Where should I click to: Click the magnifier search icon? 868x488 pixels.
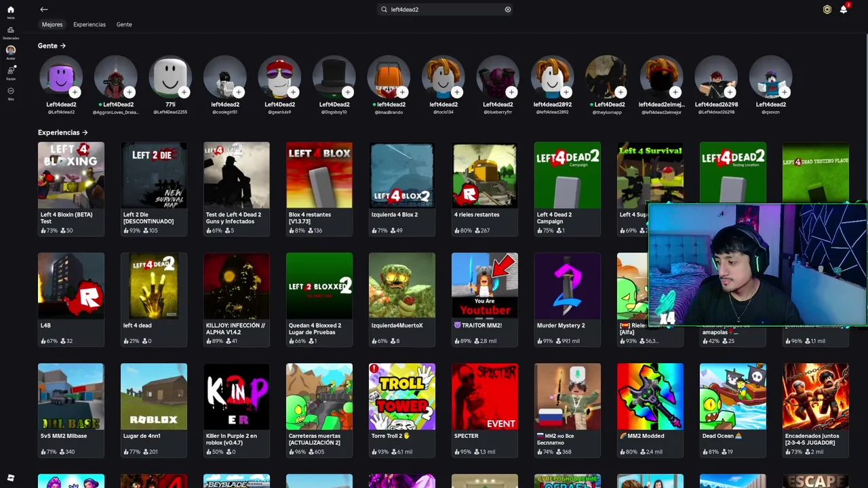coord(384,9)
